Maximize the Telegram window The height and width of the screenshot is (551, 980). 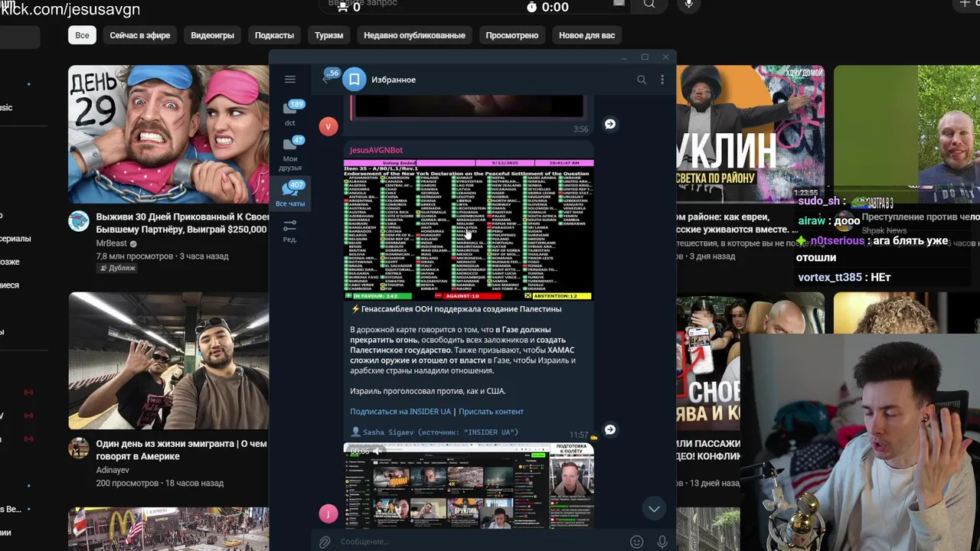(645, 57)
